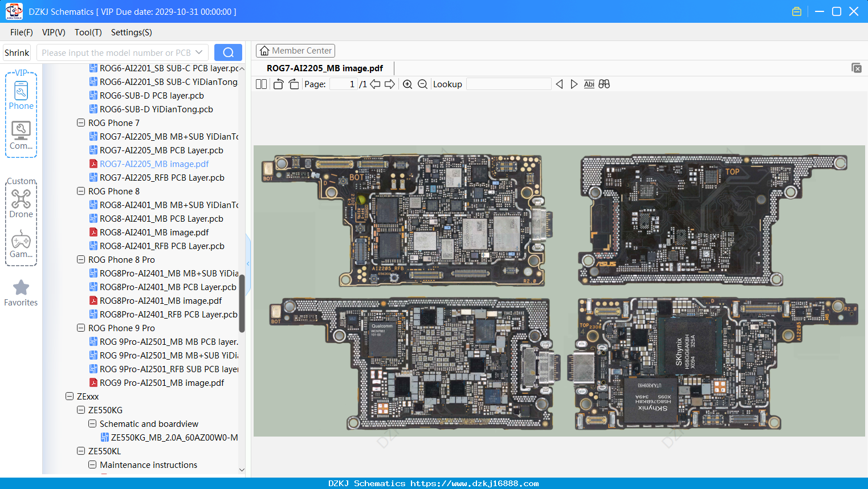Open the VIP(V) menu
The width and height of the screenshot is (868, 489).
[x=54, y=32]
